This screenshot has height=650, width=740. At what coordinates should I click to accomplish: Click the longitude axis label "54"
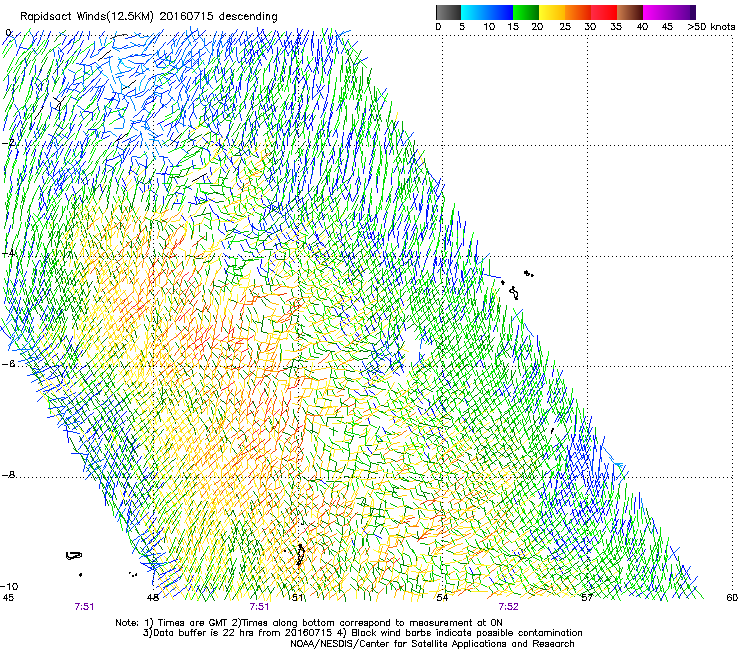point(442,597)
